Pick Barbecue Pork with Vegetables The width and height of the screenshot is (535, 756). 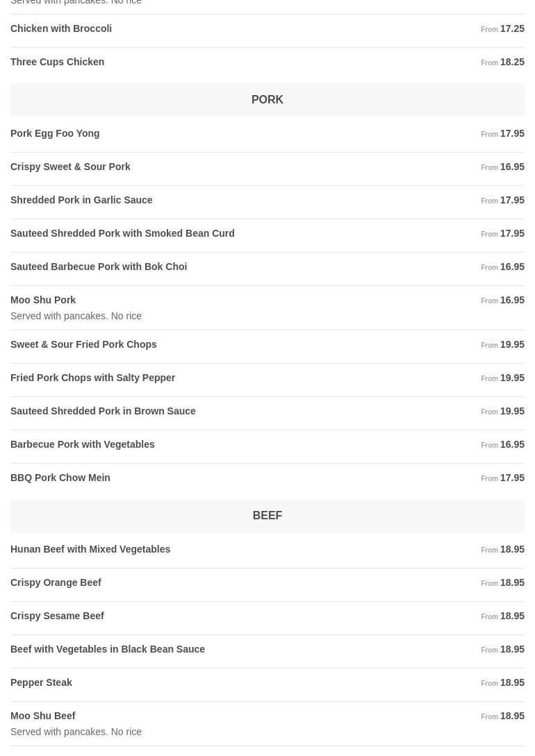pyautogui.click(x=83, y=445)
